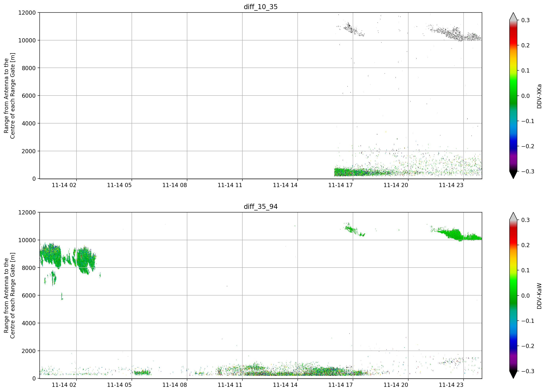Click the y-axis label of the diff_10_35 plot
Image resolution: width=546 pixels, height=392 pixels.
(9, 96)
